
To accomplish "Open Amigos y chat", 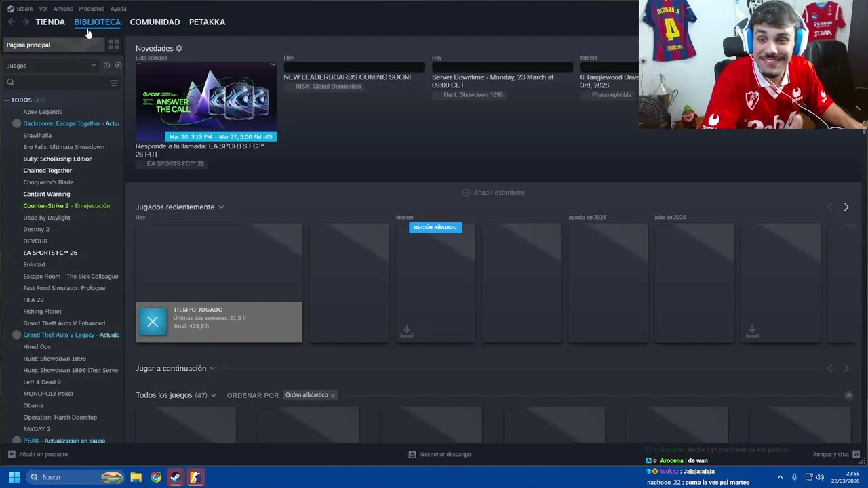I will pyautogui.click(x=836, y=454).
